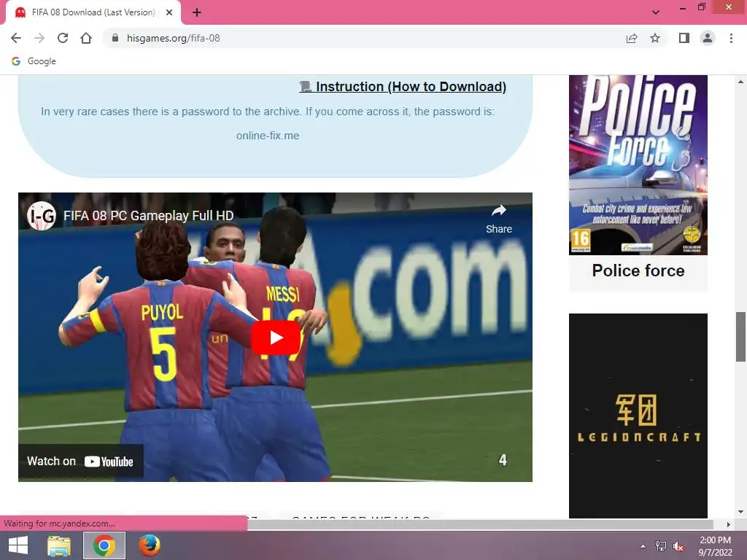The height and width of the screenshot is (560, 747).
Task: Close the FIFA 08 Download tab
Action: point(169,12)
